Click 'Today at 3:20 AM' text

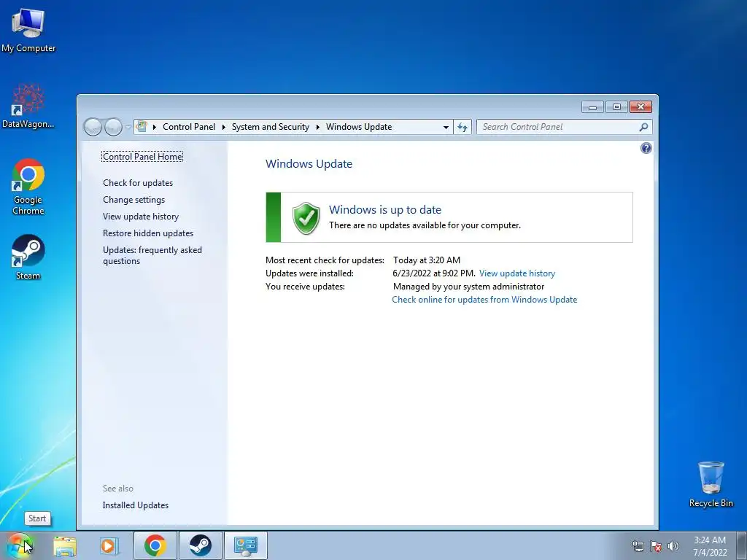(426, 260)
